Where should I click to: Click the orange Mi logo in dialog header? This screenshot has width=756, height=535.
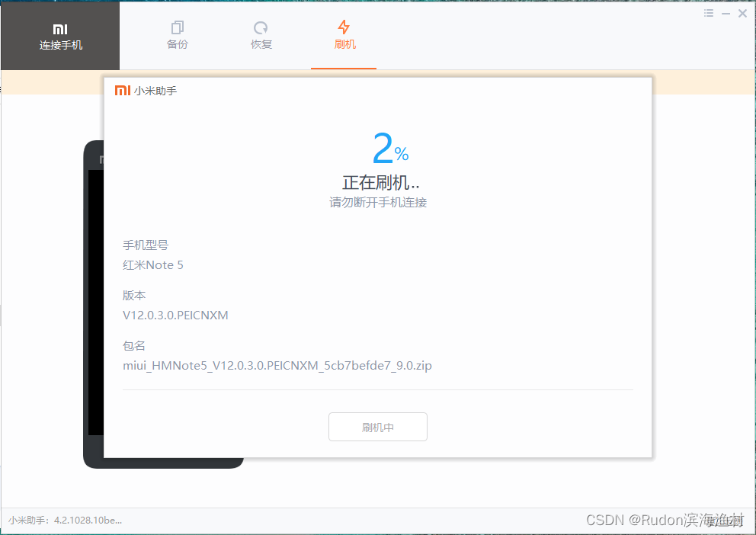[x=123, y=90]
